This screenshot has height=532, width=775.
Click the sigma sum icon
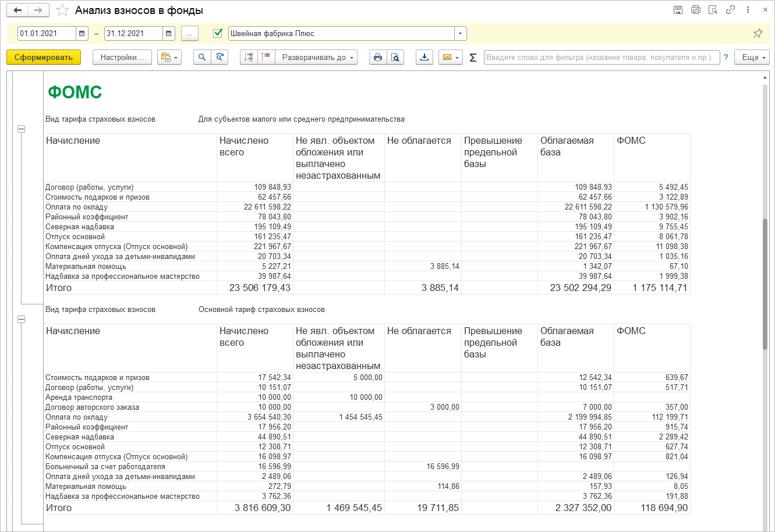pyautogui.click(x=473, y=57)
